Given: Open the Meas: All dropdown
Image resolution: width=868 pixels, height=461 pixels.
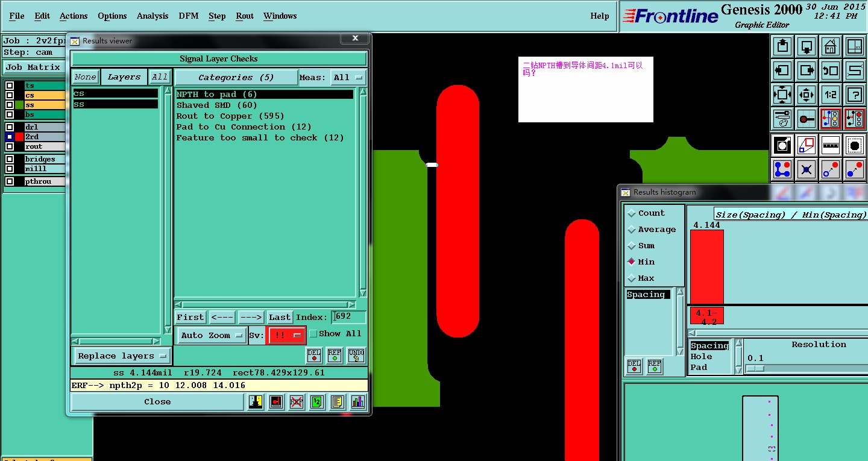Looking at the screenshot, I should pos(348,78).
